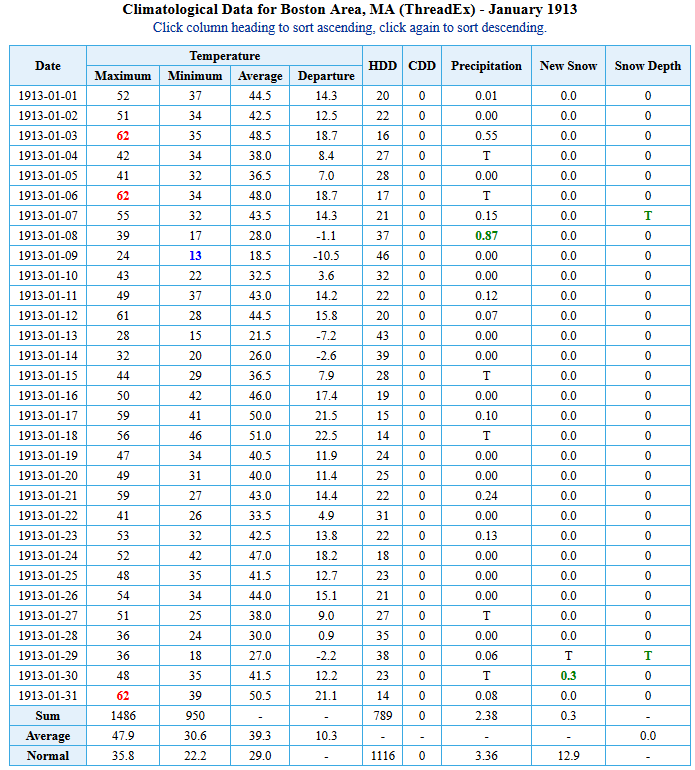Image resolution: width=695 pixels, height=770 pixels.
Task: Click green snow depth T on 1913-01-29
Action: (648, 656)
